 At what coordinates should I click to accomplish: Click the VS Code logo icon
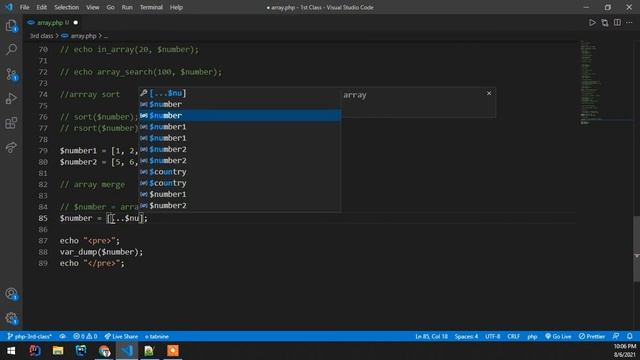(9, 7)
